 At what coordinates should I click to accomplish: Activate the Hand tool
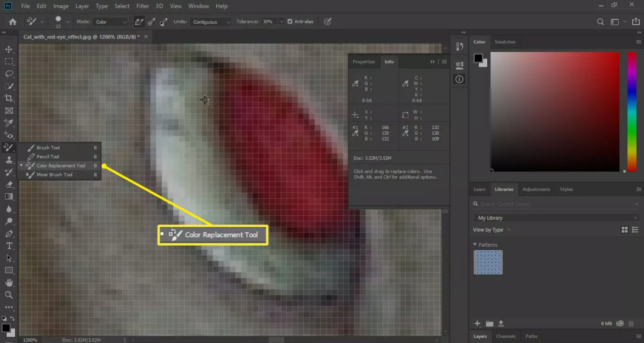tap(9, 283)
